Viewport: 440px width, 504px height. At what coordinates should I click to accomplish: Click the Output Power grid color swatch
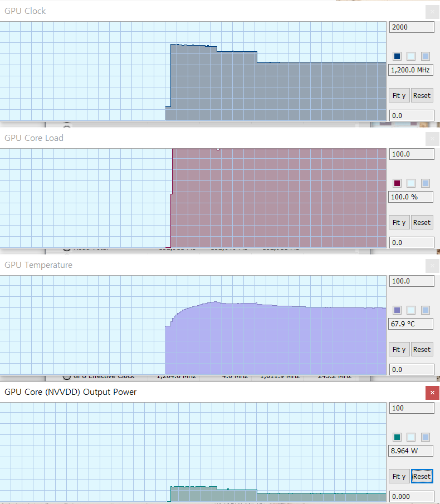pyautogui.click(x=425, y=437)
